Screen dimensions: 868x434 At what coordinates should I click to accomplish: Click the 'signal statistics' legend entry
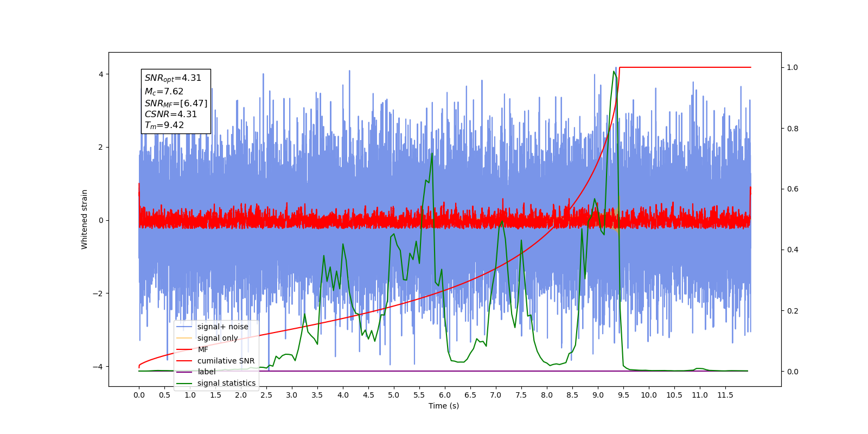[226, 383]
